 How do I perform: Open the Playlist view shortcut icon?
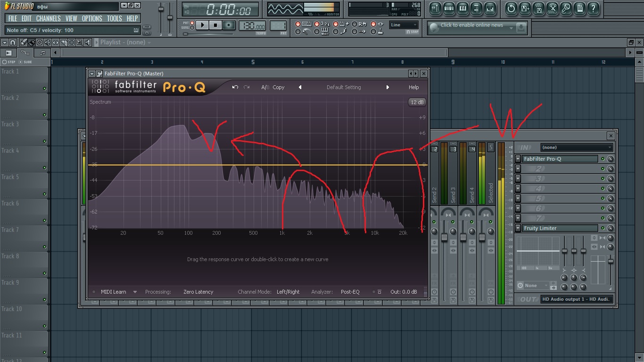(x=435, y=8)
